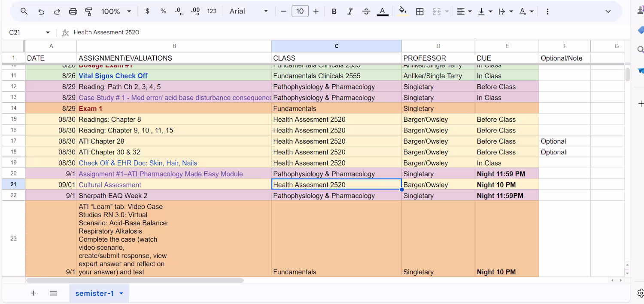The image size is (644, 304).
Task: Select the Optional note in row 17
Action: click(565, 141)
